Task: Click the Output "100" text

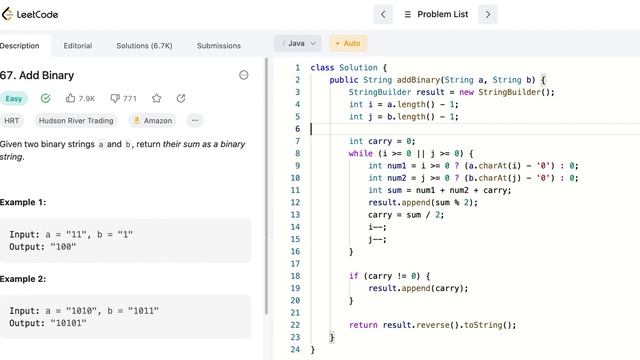Action: (42, 247)
